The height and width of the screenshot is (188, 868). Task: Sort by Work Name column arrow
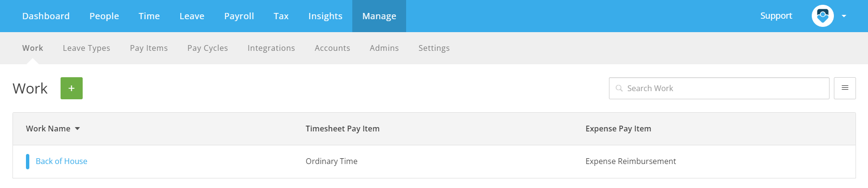pos(77,129)
